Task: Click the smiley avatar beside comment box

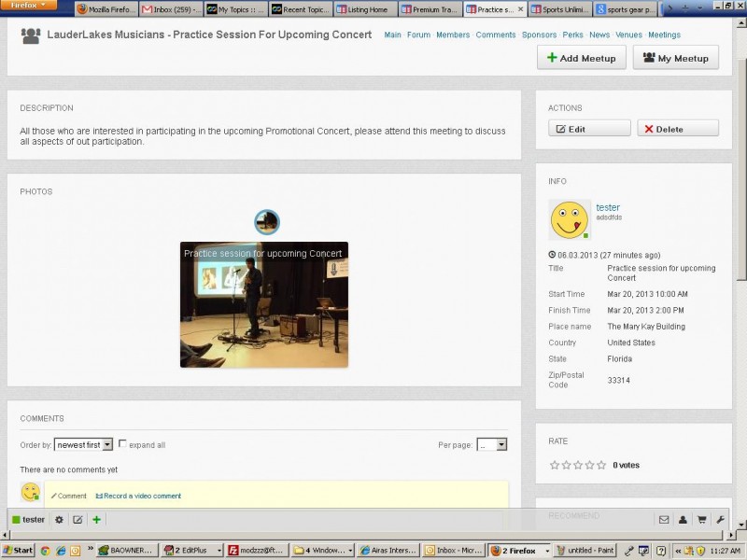Action: point(31,492)
